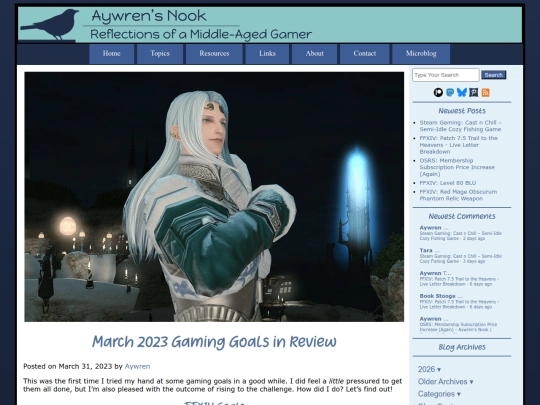Click the Search button
This screenshot has height=405, width=540.
pos(494,75)
